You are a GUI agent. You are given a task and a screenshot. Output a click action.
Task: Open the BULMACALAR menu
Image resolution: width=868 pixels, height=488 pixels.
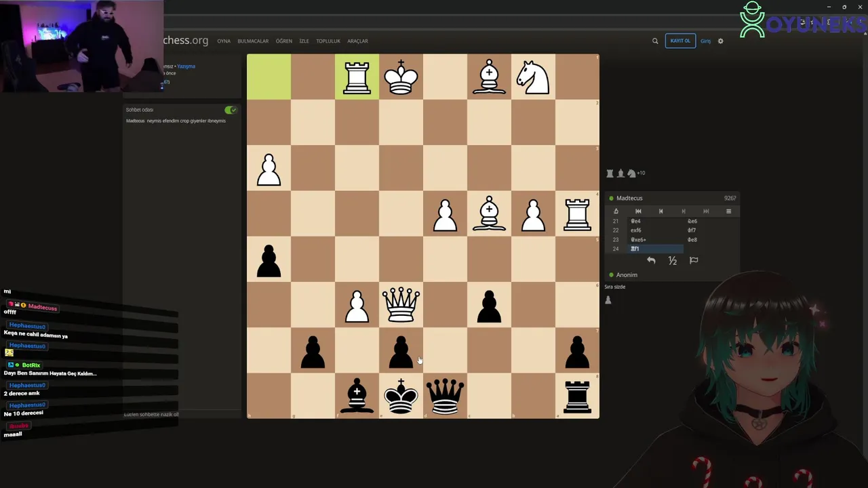253,41
